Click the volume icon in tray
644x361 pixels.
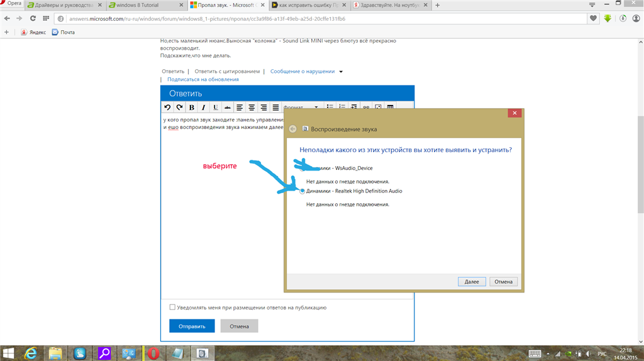pyautogui.click(x=588, y=353)
